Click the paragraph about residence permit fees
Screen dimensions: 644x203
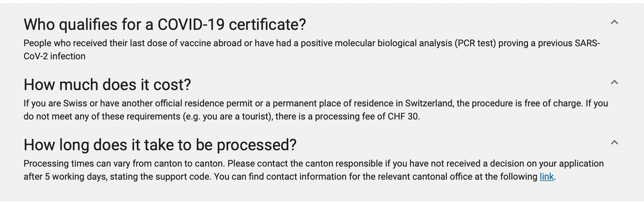(316, 110)
